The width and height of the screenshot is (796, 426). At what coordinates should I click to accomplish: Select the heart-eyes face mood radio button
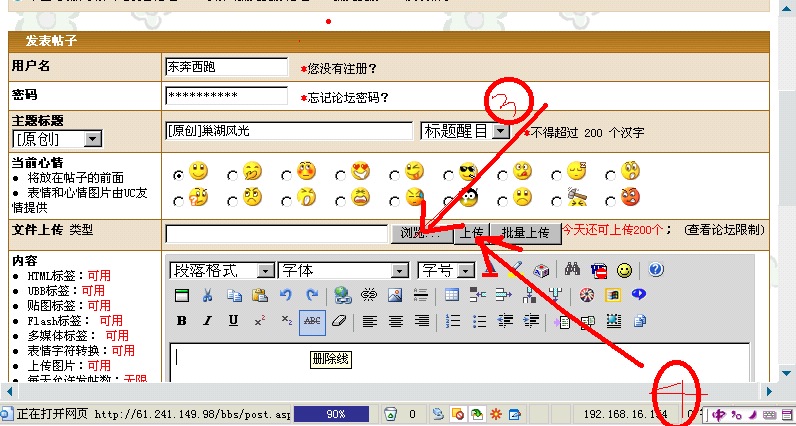[341, 174]
